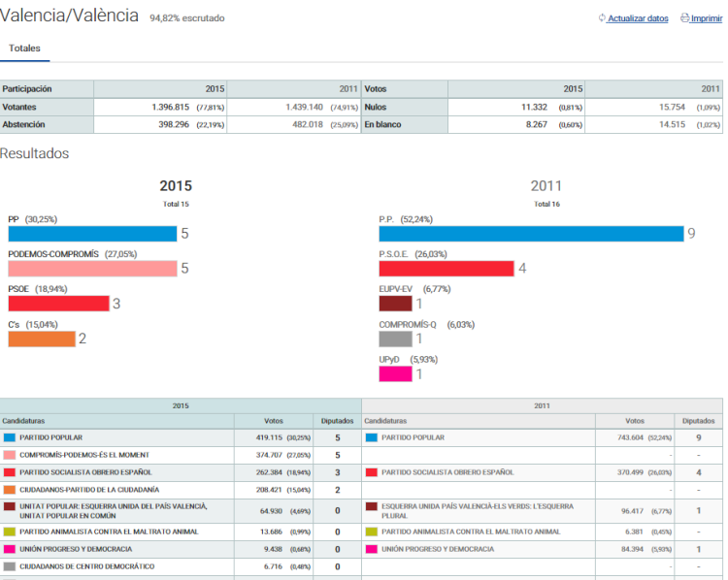Viewport: 728px width, 580px height.
Task: Click the 2011 votes value 84.394
Action: click(632, 549)
